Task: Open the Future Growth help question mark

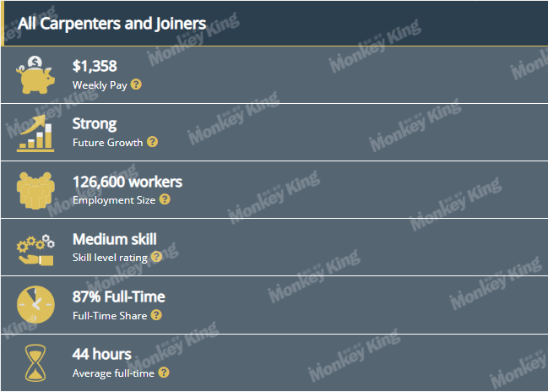Action: coord(152,142)
